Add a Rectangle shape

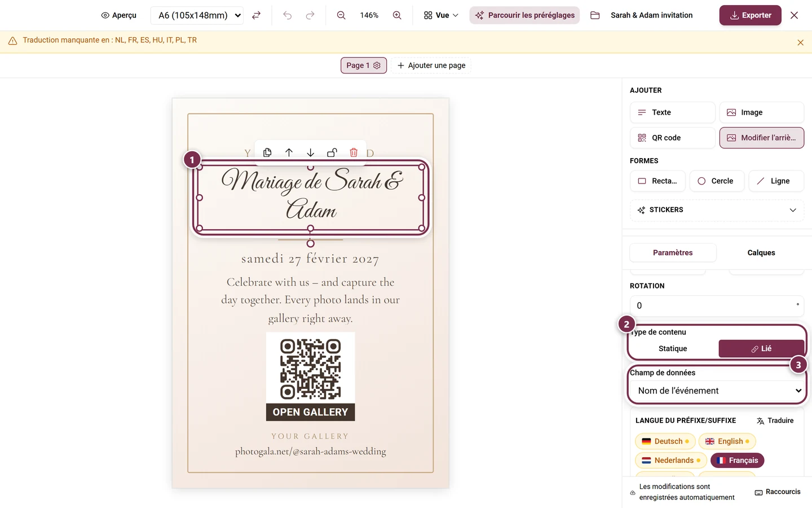click(657, 181)
